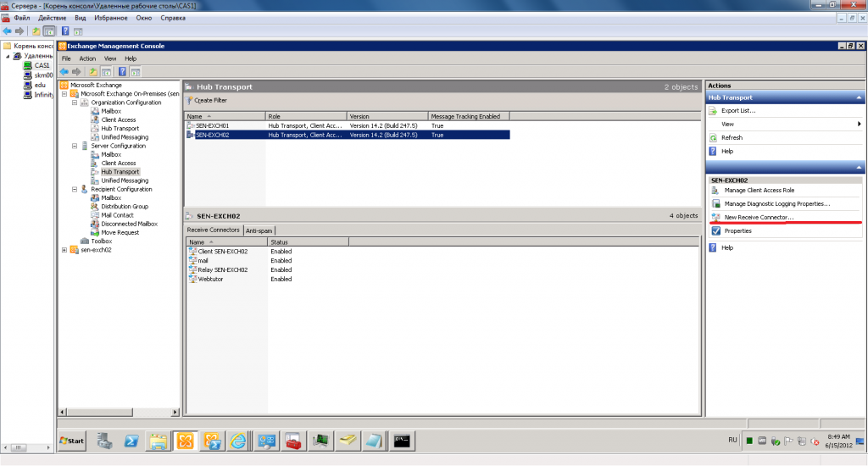This screenshot has height=466, width=868.
Task: Expand the sen-exch02 tree node
Action: 64,250
